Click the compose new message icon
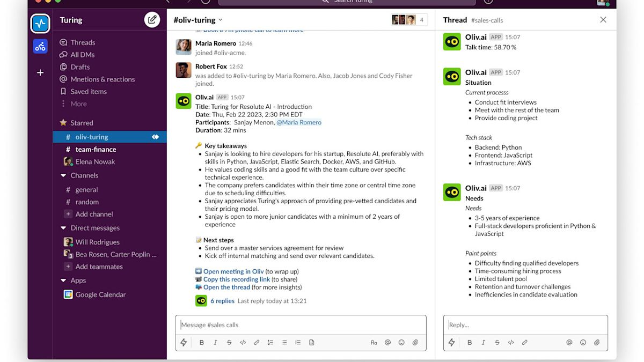The width and height of the screenshot is (644, 362). (x=152, y=20)
